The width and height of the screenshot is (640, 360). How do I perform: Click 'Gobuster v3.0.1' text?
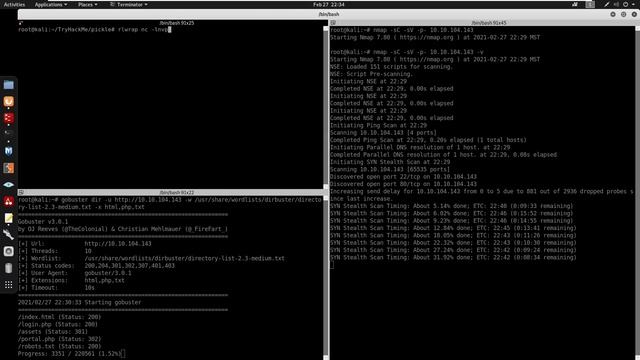(43, 222)
